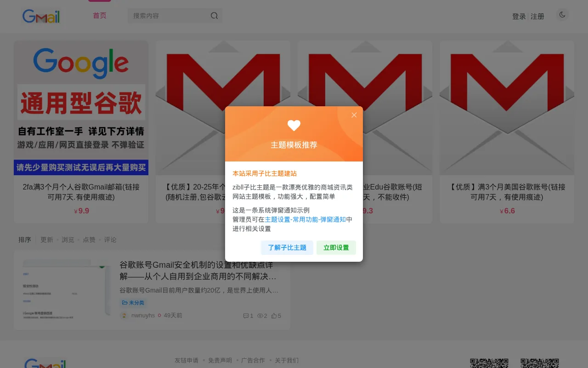Open article 谷歌账号Gmail安全机制的设置
This screenshot has width=588, height=368.
point(199,270)
